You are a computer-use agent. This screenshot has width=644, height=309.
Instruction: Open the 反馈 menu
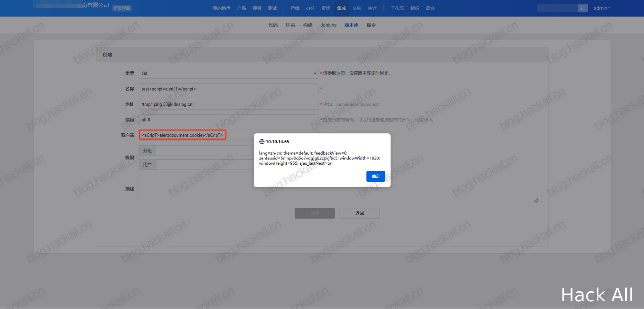click(326, 8)
